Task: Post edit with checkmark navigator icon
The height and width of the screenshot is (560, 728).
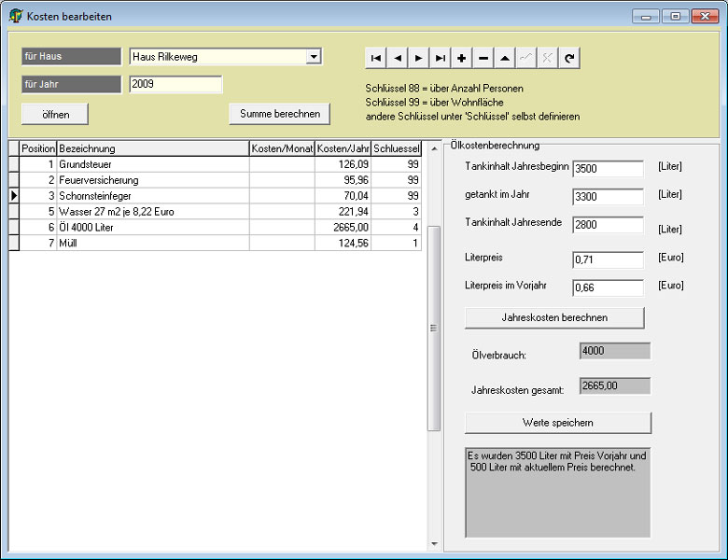Action: [526, 58]
